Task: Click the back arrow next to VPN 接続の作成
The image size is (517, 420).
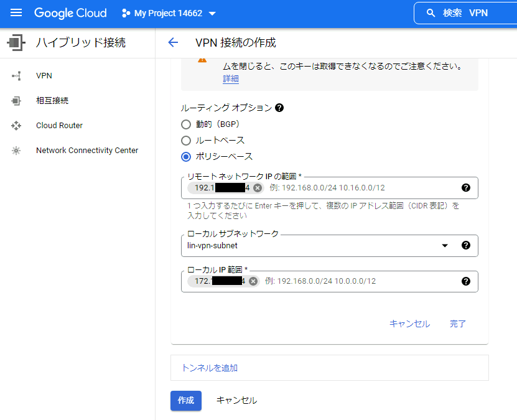Action: click(x=173, y=42)
